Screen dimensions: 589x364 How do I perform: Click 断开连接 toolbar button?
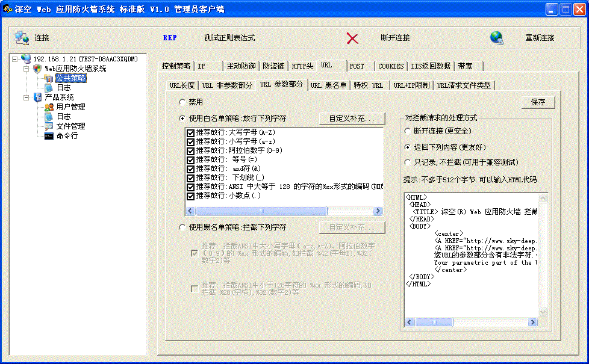[x=395, y=38]
